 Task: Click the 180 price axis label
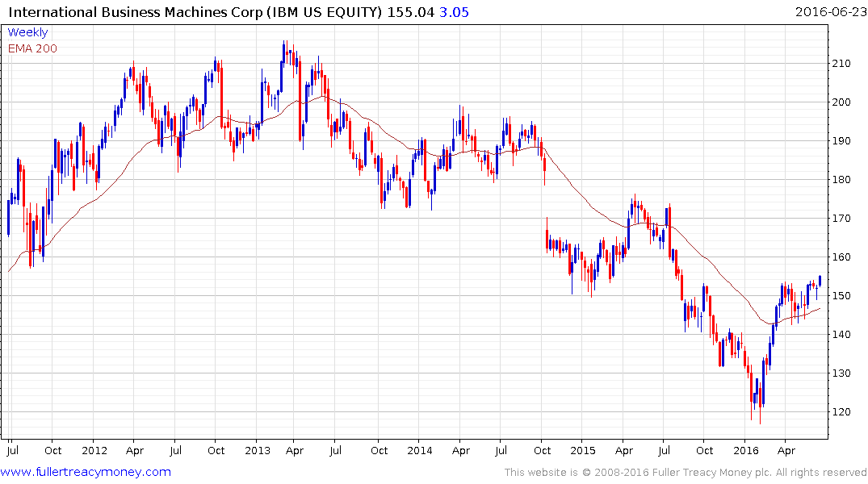pos(841,180)
